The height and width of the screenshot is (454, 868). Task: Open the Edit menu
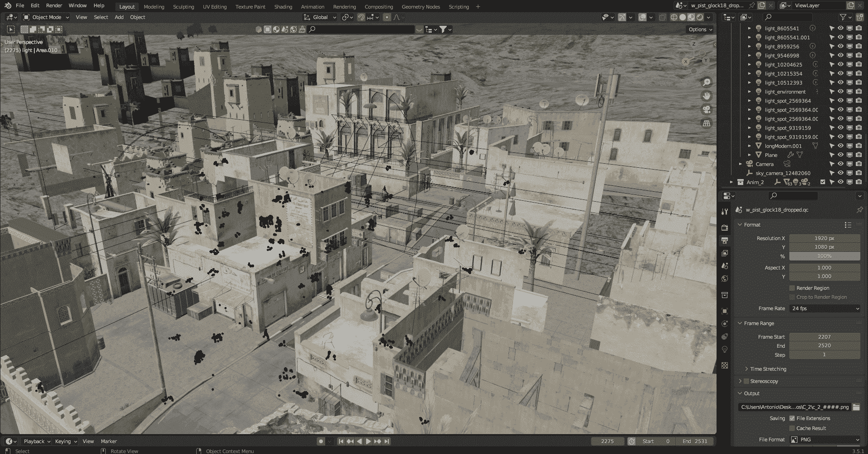35,5
